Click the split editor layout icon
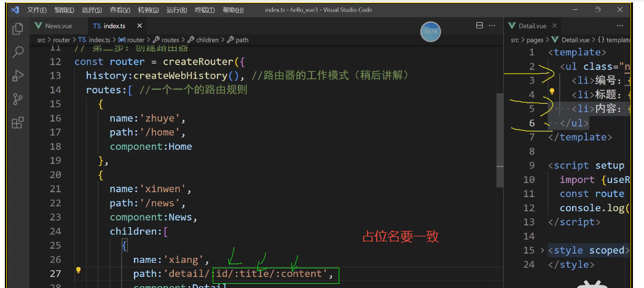Viewport: 644px width, 288px height. 479,25
